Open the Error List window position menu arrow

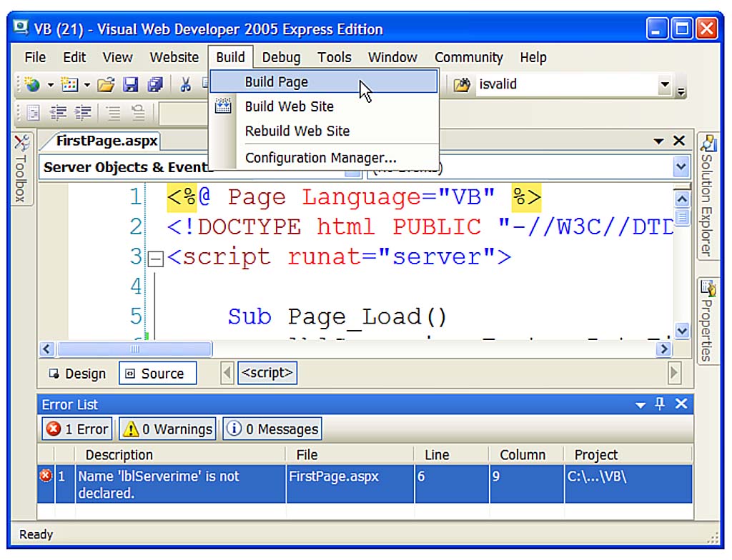point(640,405)
